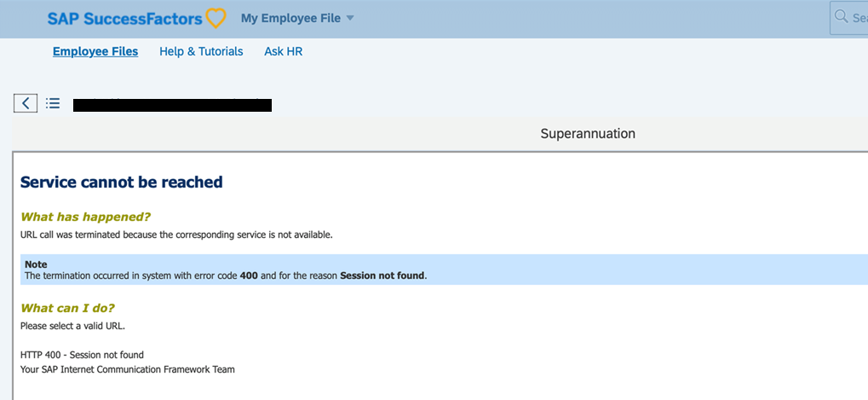
Task: Click the Superannuation section header
Action: 588,134
